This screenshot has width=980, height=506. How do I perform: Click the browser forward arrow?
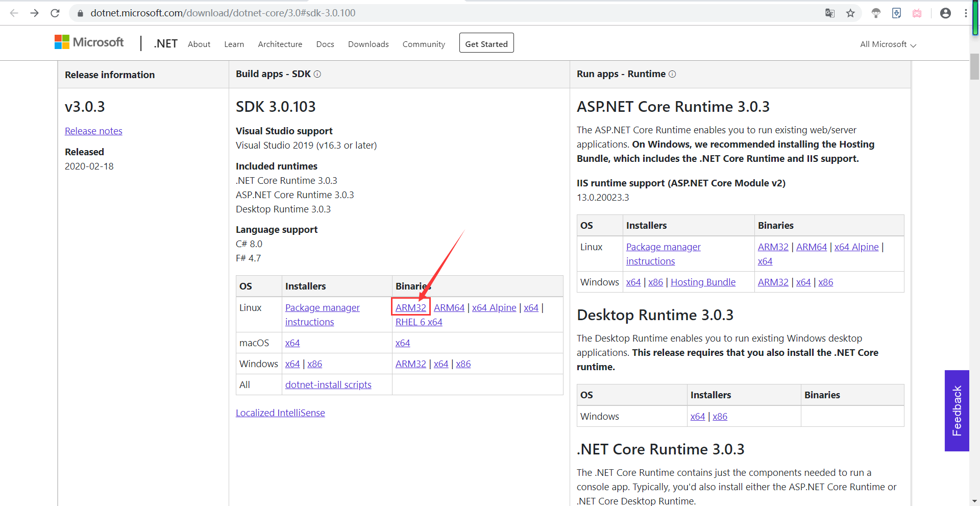click(35, 13)
